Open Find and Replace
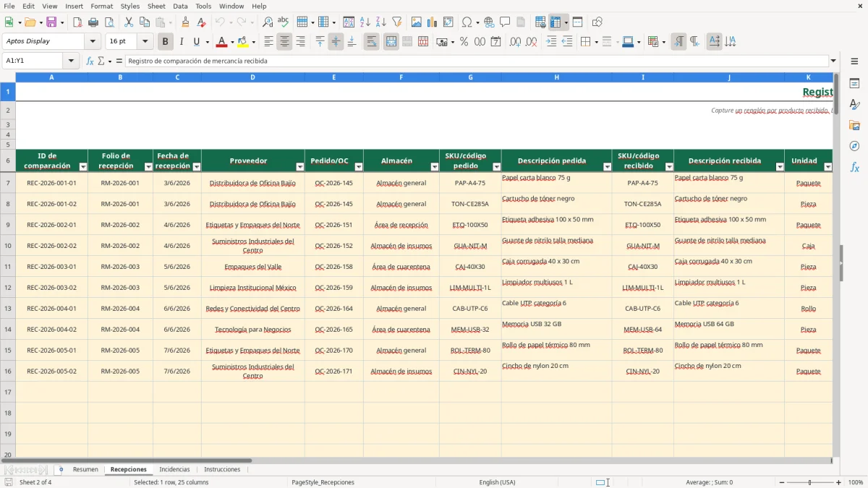Viewport: 868px width, 488px height. coord(268,22)
